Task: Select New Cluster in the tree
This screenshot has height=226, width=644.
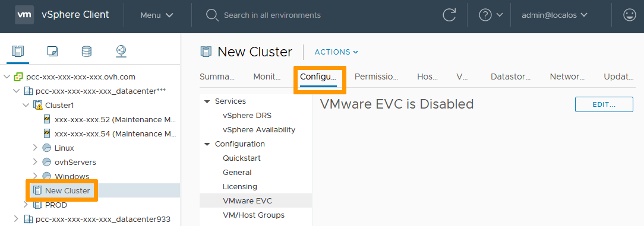Action: click(x=67, y=191)
